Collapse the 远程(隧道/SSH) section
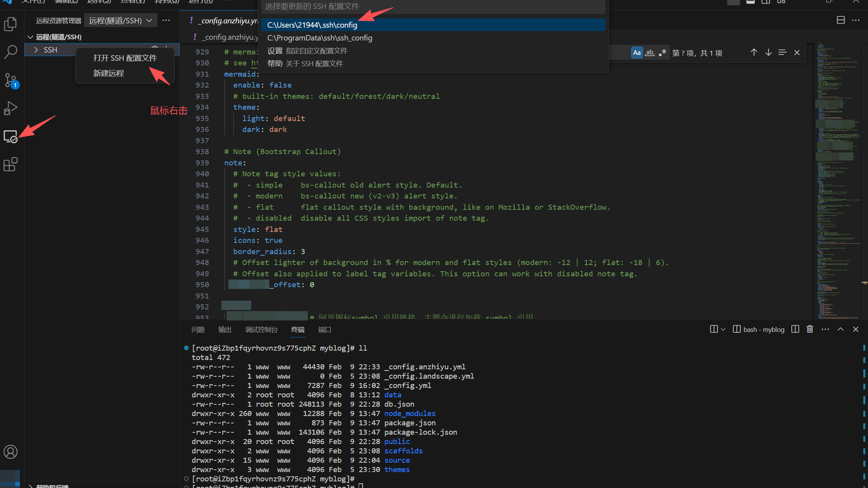This screenshot has height=488, width=868. 30,37
